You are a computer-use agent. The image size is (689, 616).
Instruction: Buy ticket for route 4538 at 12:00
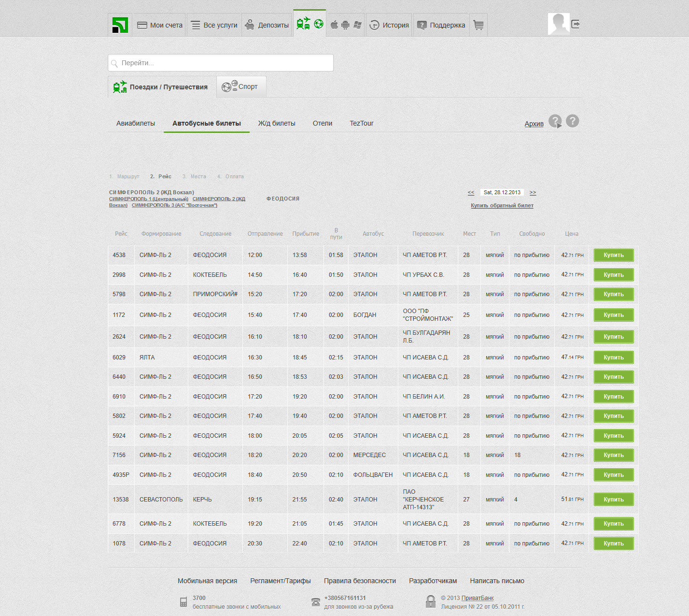[x=613, y=255]
